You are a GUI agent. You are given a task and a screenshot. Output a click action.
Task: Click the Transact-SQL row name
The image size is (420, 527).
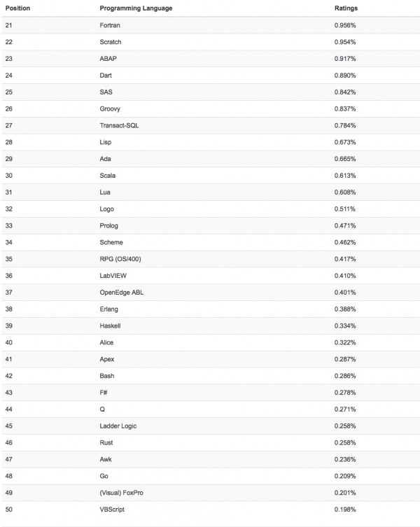(120, 125)
